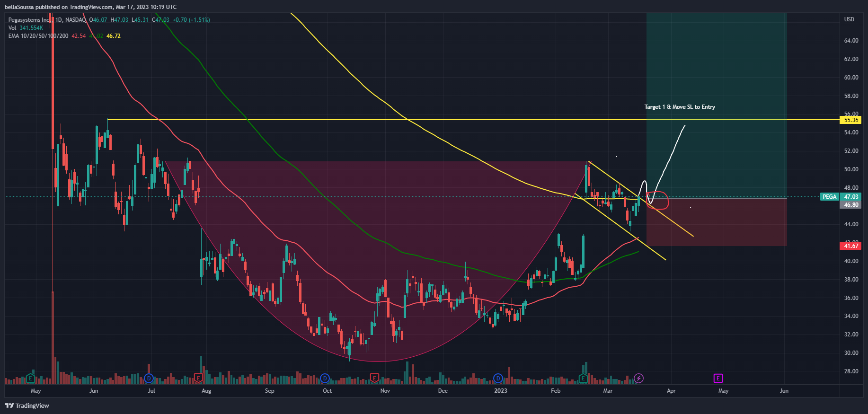Select the green PEGA ticker label
This screenshot has width=868, height=414.
[x=829, y=197]
